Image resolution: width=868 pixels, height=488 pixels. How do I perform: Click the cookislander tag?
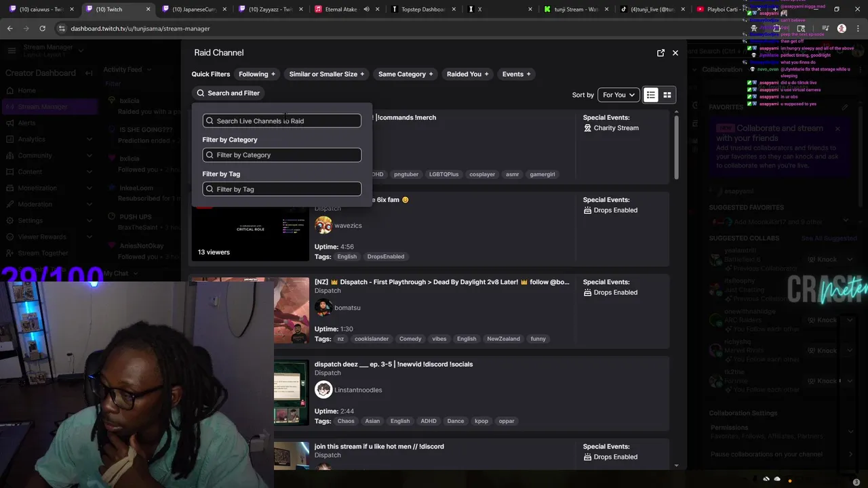372,339
